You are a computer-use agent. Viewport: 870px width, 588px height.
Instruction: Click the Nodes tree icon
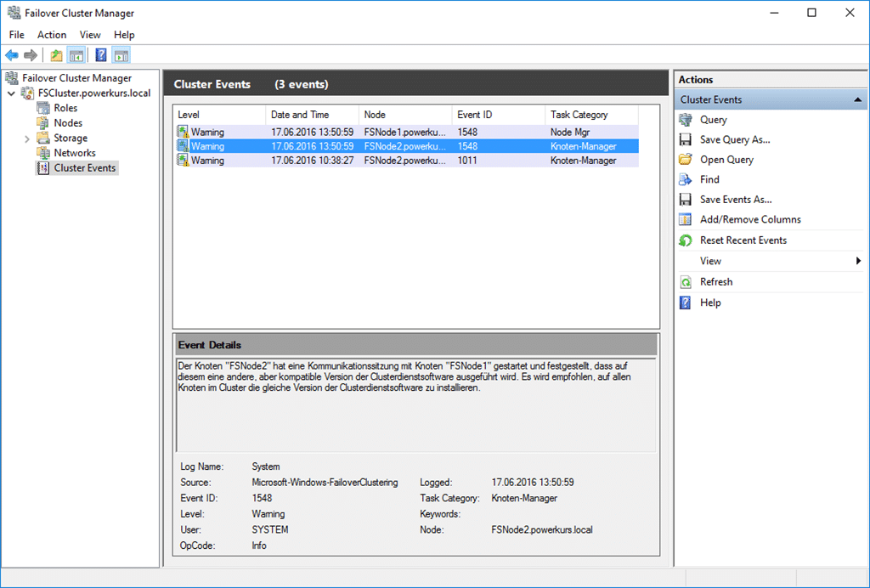click(43, 123)
